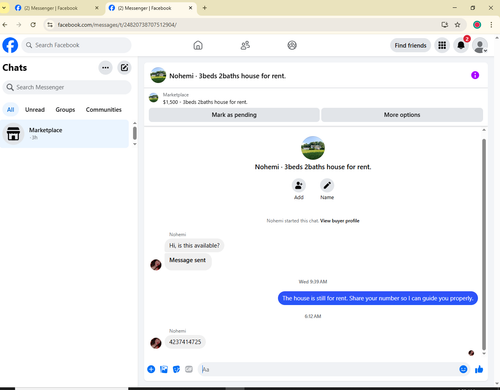View site information icon in the address bar
Image resolution: width=500 pixels, height=390 pixels.
[50, 25]
